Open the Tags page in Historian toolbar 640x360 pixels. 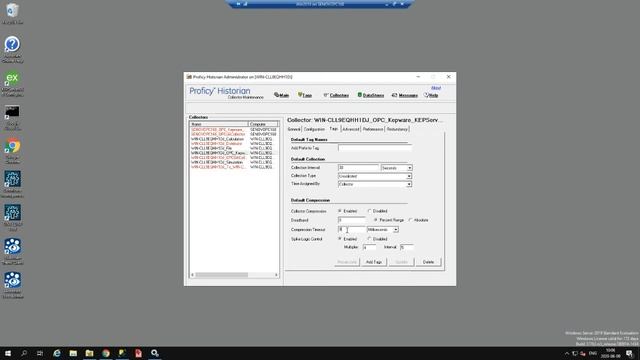click(305, 95)
